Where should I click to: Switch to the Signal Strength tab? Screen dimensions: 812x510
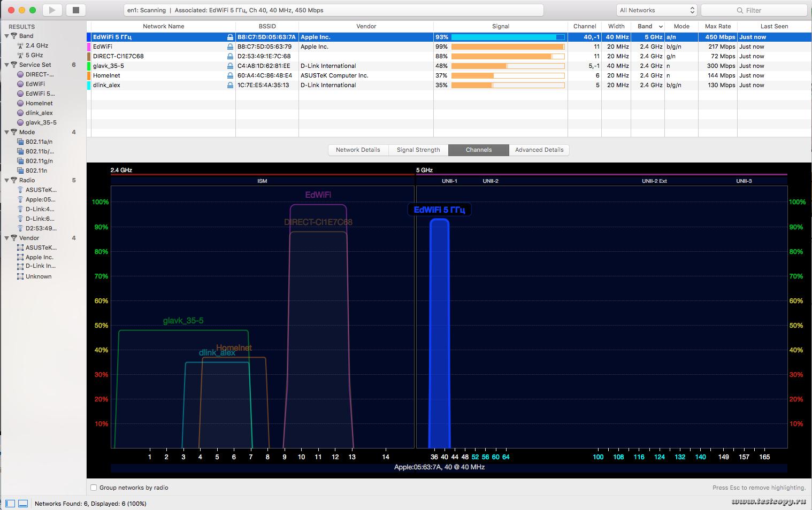coord(418,150)
